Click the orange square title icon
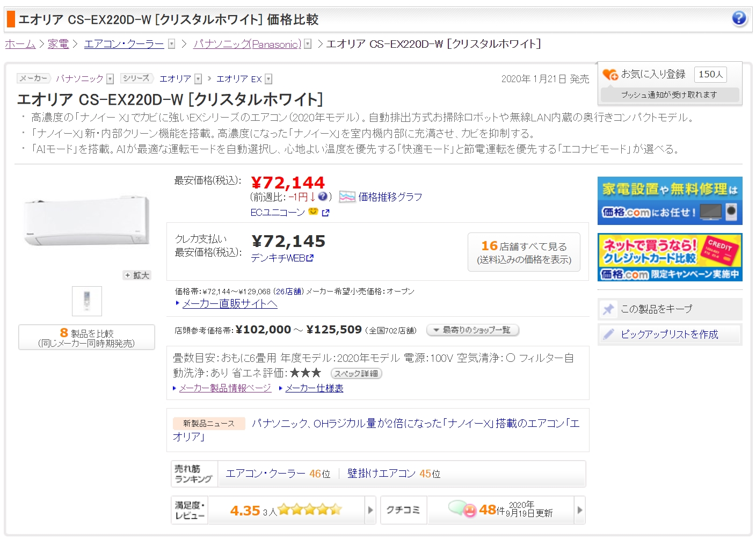This screenshot has width=756, height=538. click(x=11, y=19)
